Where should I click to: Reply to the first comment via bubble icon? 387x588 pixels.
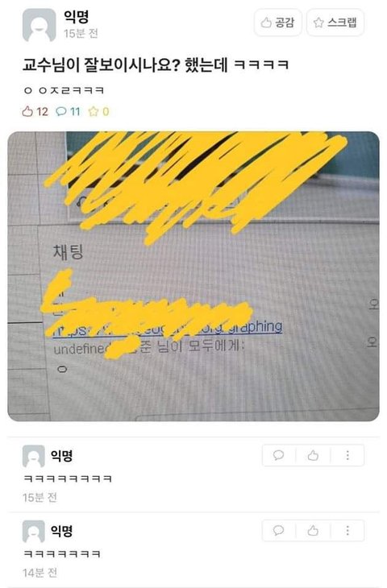tap(278, 455)
